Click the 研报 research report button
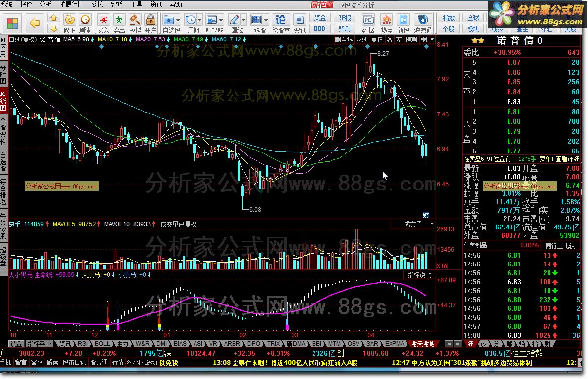The height and width of the screenshot is (379, 588). click(x=345, y=18)
